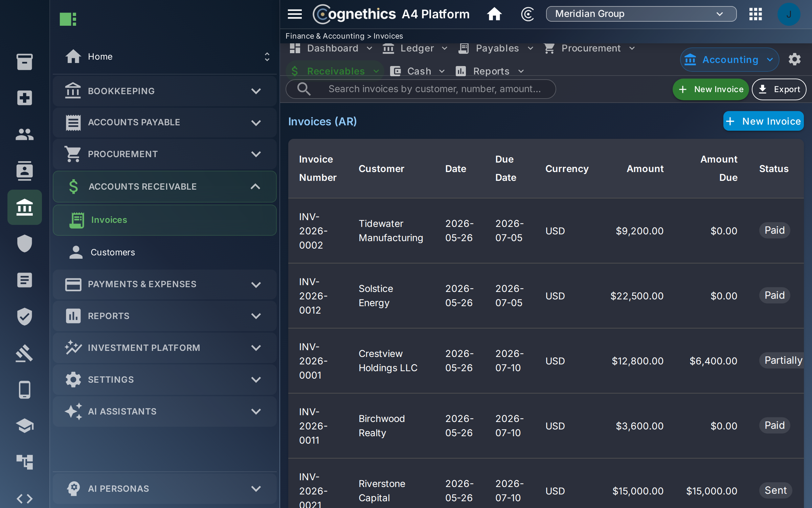Screen dimensions: 812x508
Task: Toggle the hamburger menu icon
Action: (295, 14)
